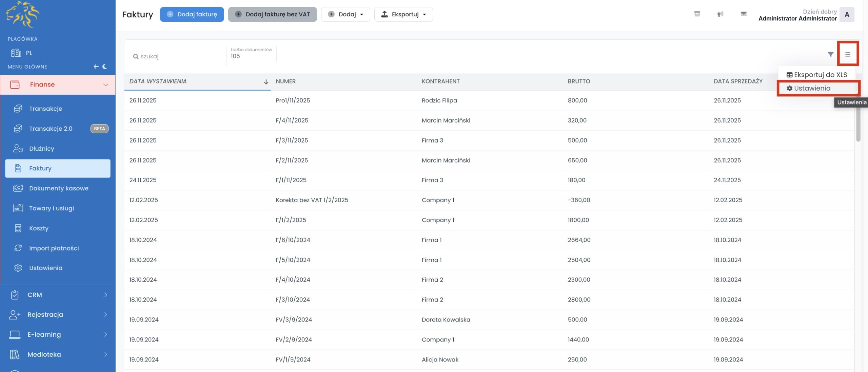Open the envelope messages icon

click(x=743, y=14)
